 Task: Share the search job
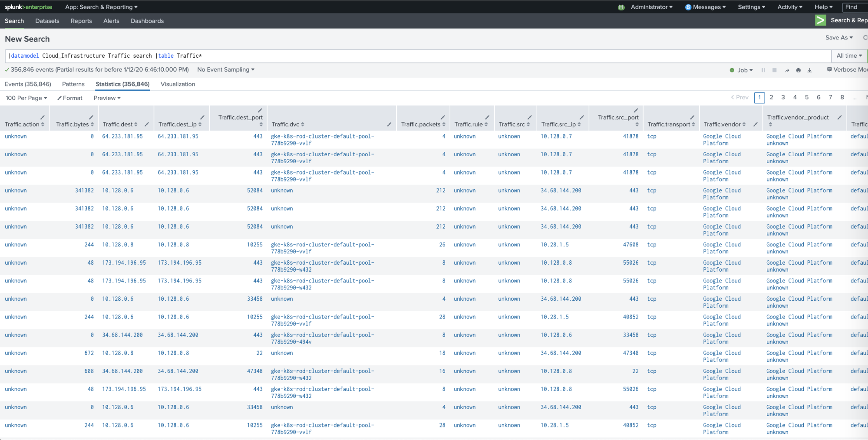tap(787, 70)
